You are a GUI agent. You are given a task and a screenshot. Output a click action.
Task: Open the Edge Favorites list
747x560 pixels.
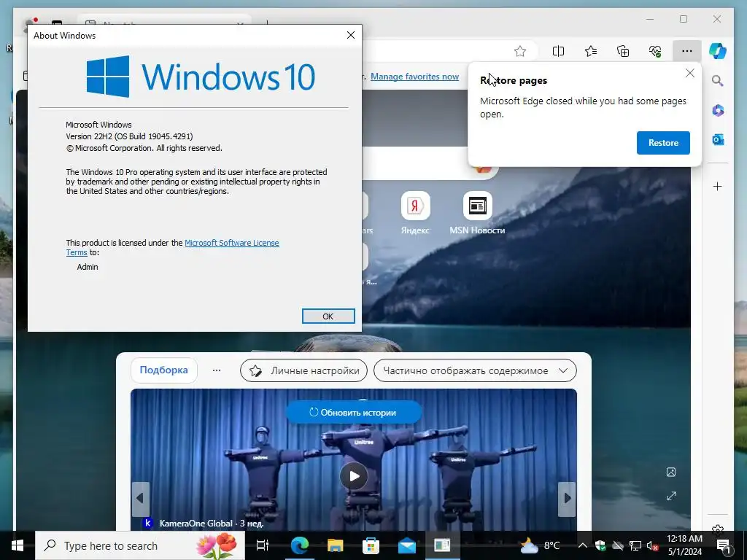coord(591,51)
